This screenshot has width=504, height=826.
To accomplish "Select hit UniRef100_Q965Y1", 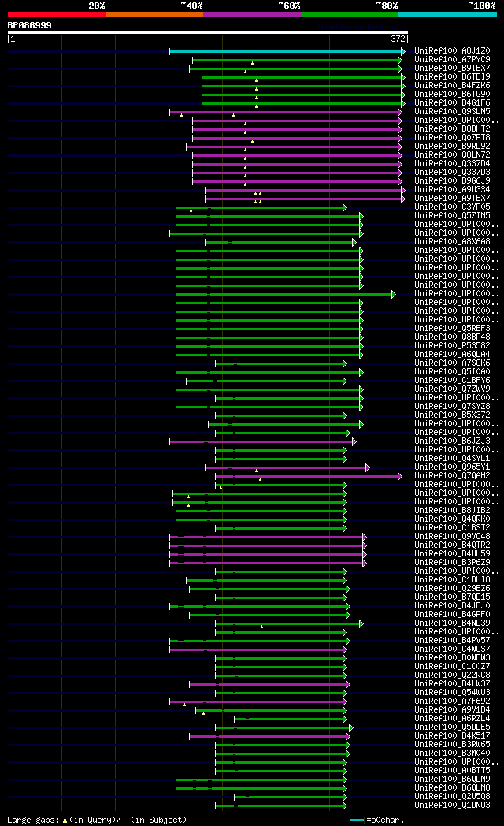I will coord(452,467).
